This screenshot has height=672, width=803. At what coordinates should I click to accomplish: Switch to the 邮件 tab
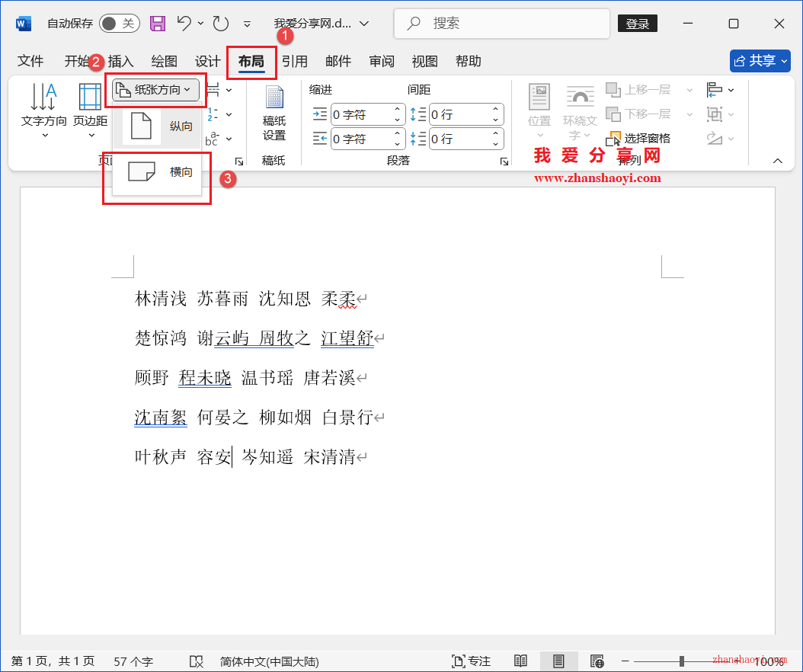pyautogui.click(x=338, y=62)
